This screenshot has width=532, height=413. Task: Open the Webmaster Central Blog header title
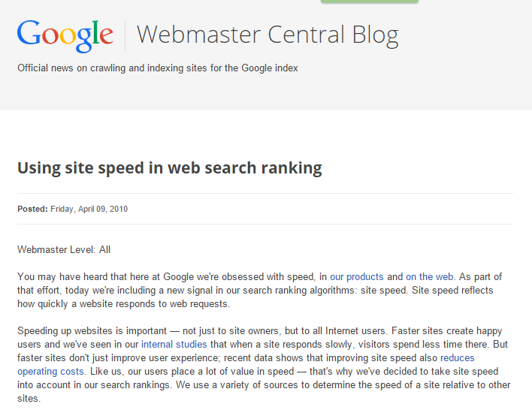tap(268, 35)
